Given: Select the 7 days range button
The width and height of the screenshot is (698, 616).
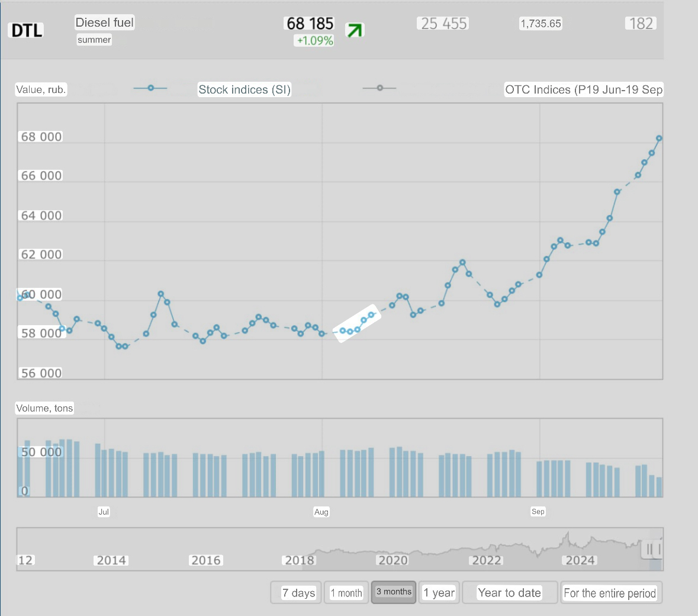Looking at the screenshot, I should point(295,593).
